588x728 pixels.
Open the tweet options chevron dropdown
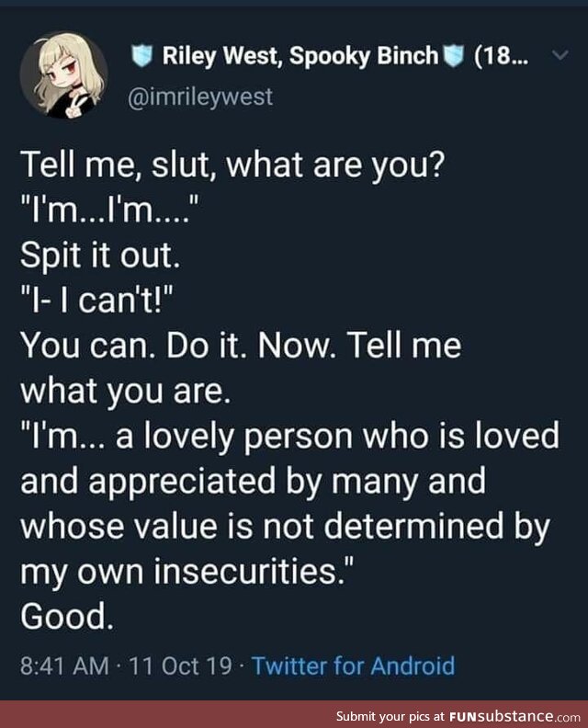pos(560,56)
